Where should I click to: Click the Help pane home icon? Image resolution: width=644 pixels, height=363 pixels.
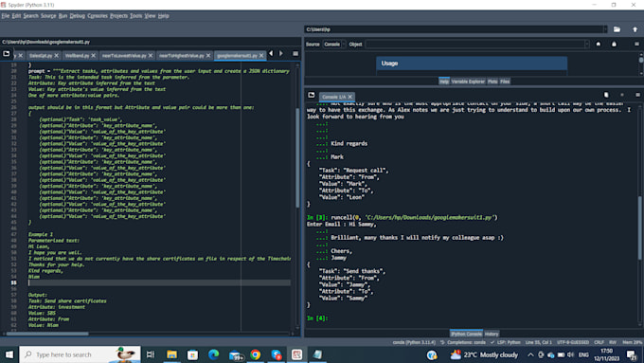[599, 44]
